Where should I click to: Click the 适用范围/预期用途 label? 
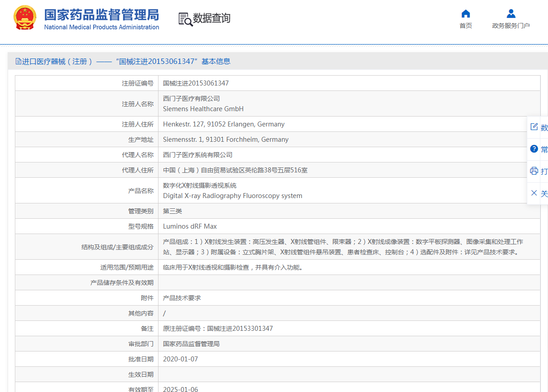pos(127,267)
